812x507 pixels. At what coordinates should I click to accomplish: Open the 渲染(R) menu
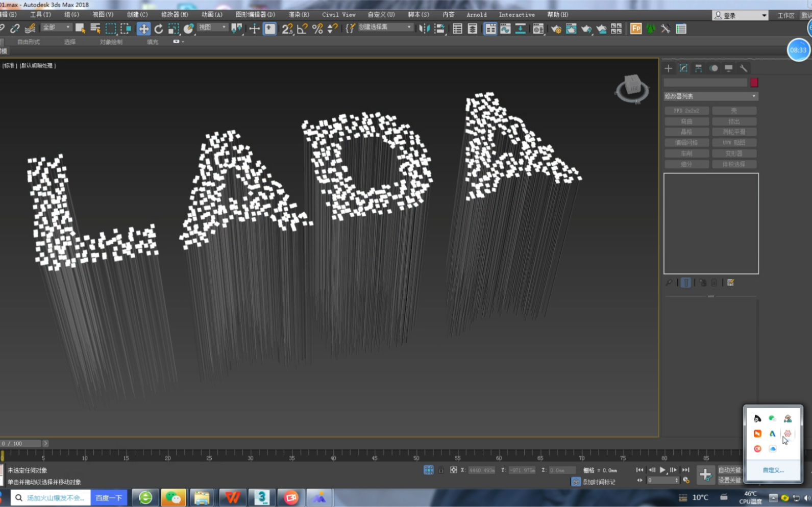pos(299,15)
